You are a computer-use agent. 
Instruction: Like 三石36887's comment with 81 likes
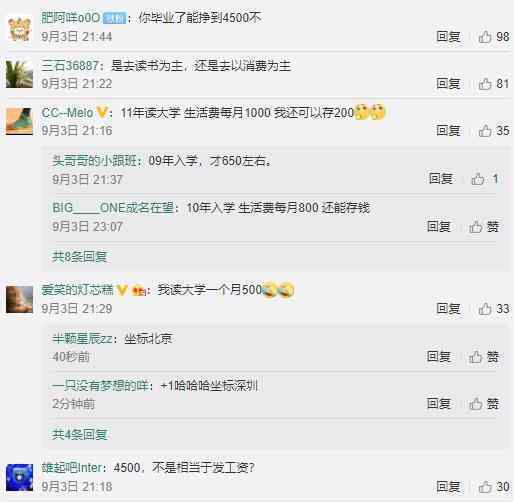click(494, 84)
